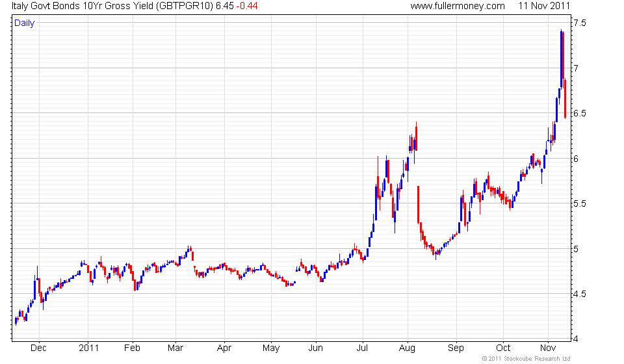Click the long red August candle falling from 5.7

coord(418,205)
